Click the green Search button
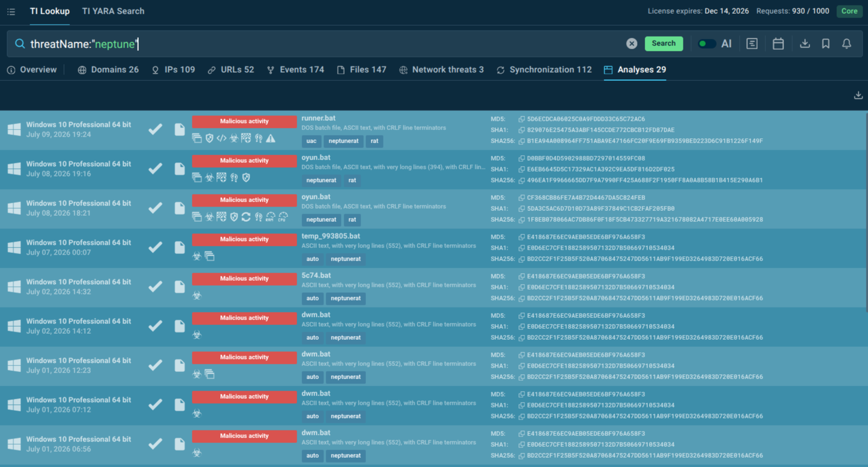This screenshot has width=868, height=467. [x=664, y=44]
